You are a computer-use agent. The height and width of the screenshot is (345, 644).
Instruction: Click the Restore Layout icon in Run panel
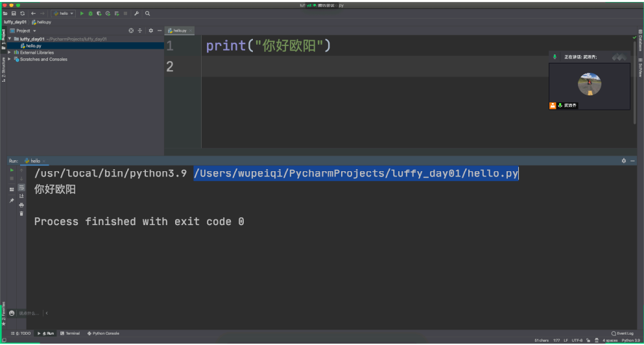(x=12, y=189)
